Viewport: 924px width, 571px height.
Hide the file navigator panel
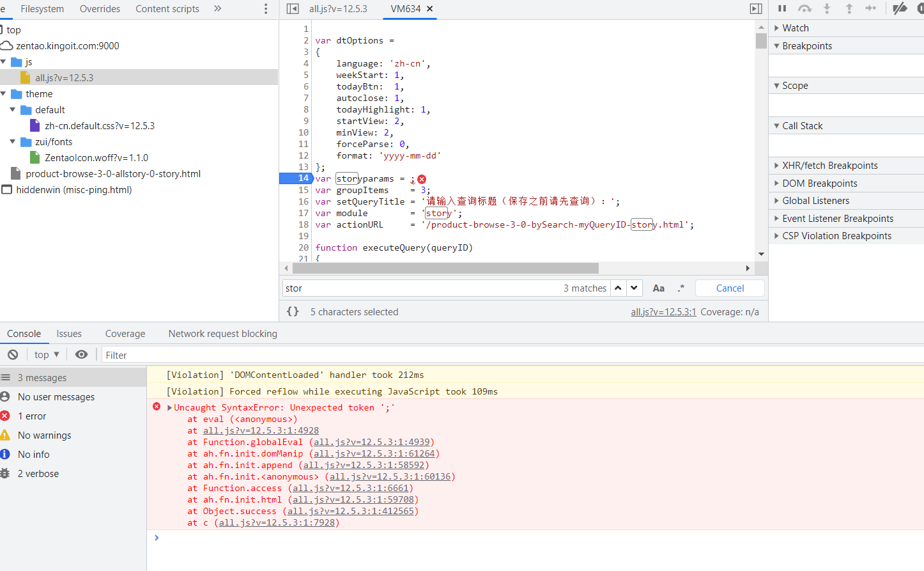click(293, 9)
